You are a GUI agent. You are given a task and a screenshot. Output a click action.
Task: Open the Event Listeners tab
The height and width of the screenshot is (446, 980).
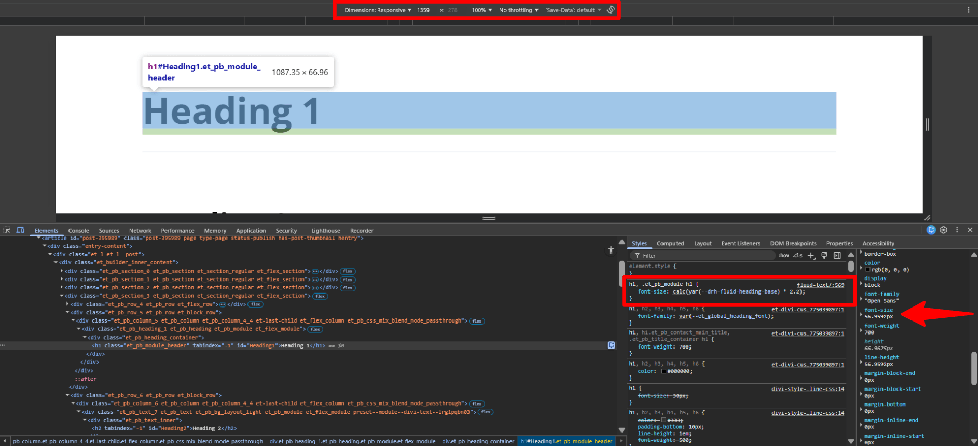pos(740,243)
